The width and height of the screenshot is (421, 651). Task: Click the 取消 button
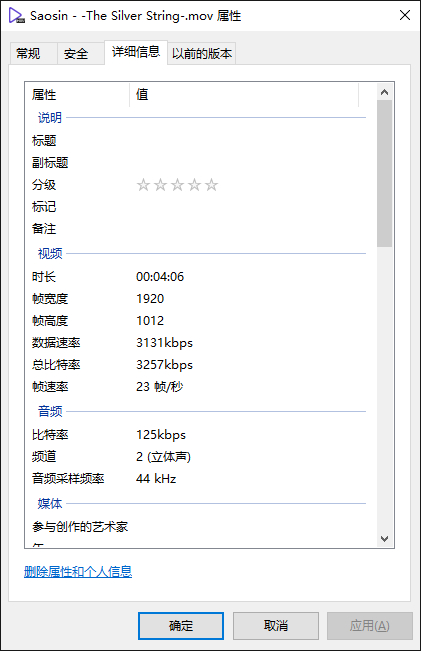pyautogui.click(x=276, y=626)
